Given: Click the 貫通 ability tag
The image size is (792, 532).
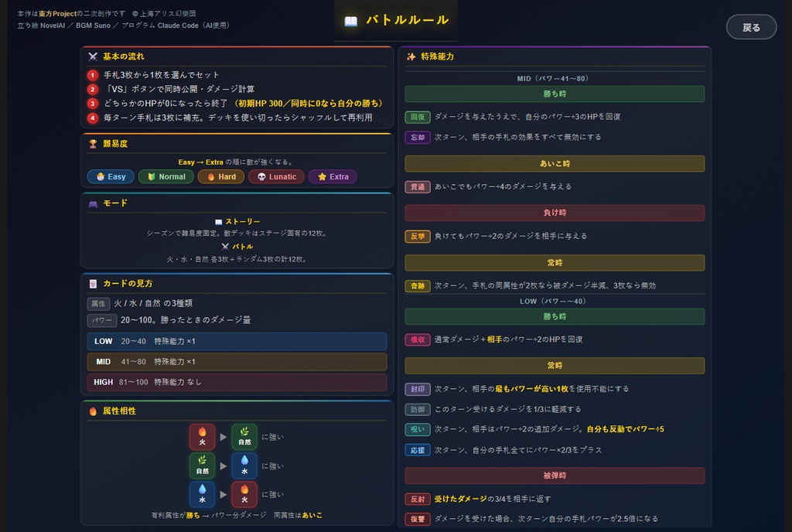Looking at the screenshot, I should (418, 187).
